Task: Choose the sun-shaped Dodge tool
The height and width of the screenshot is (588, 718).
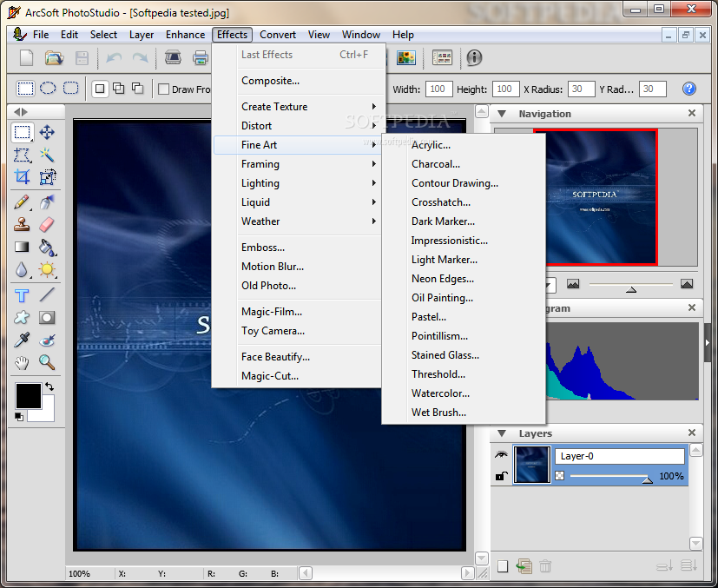Action: coord(47,270)
